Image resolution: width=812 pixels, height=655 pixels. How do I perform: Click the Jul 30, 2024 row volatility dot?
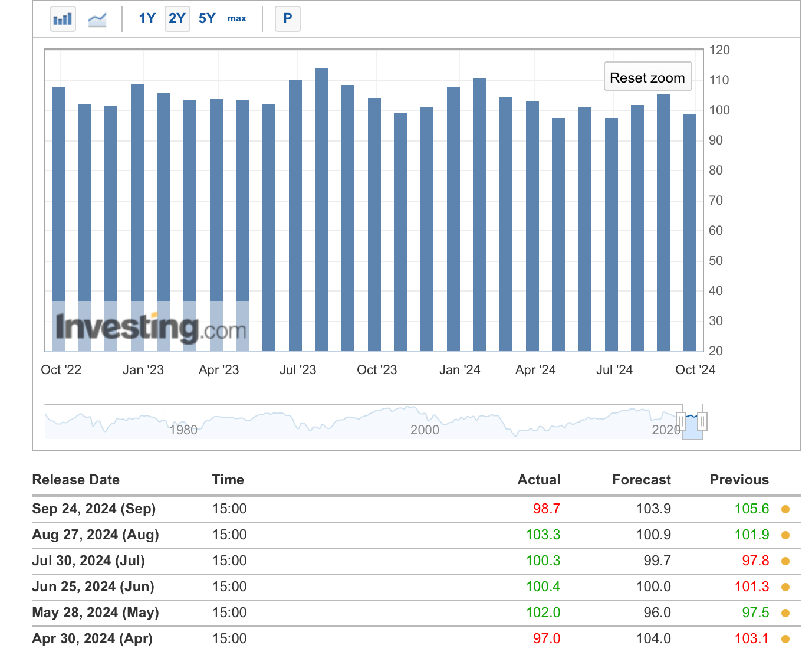(785, 561)
